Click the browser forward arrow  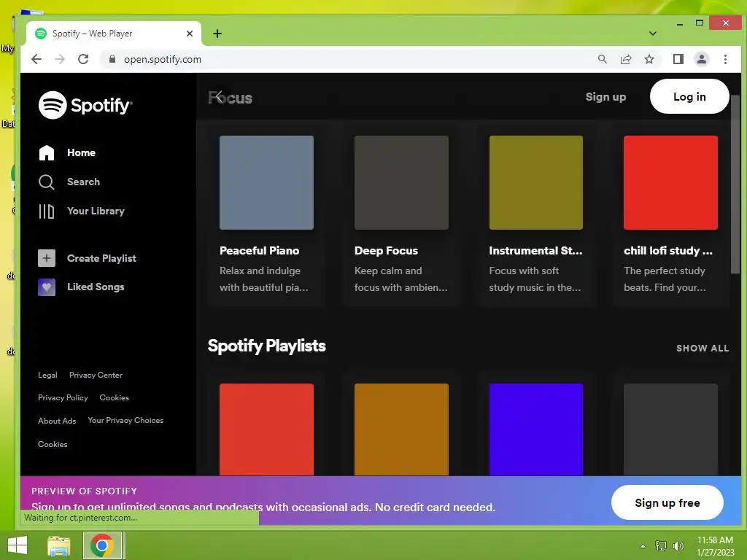60,59
